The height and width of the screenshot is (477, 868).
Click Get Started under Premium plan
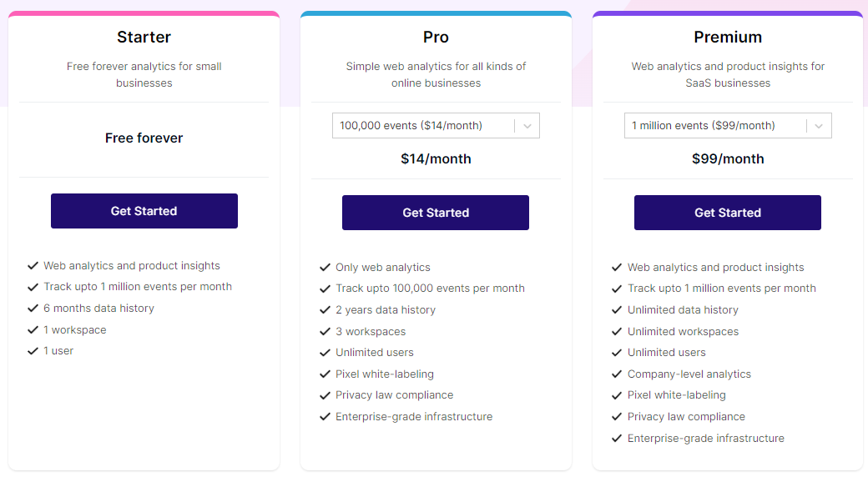tap(728, 213)
